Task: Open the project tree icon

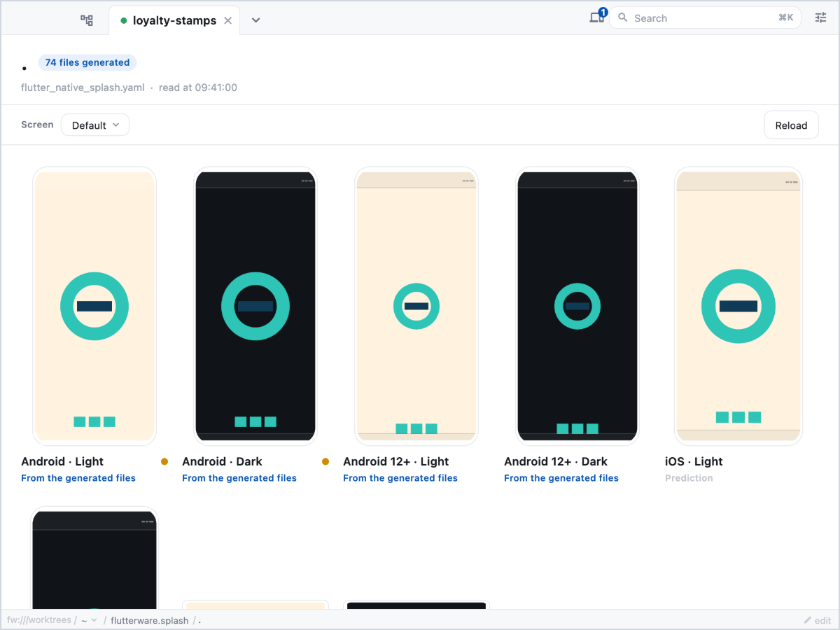Action: (87, 20)
